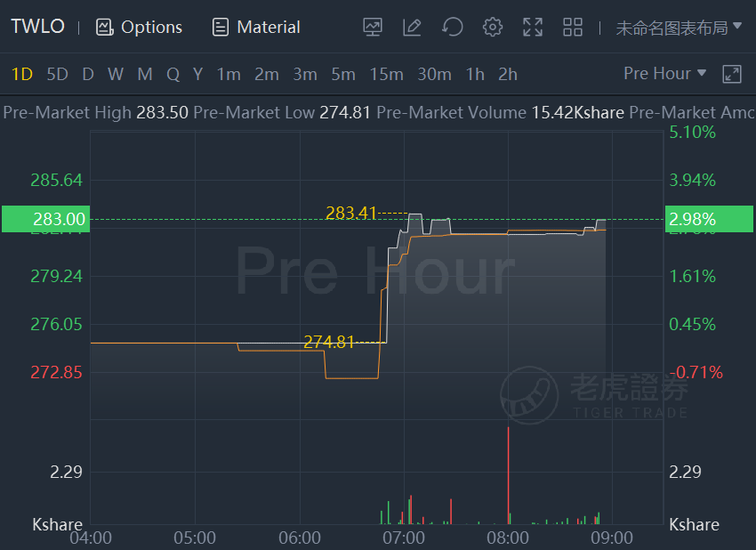The image size is (756, 550).
Task: Click the TWLO ticker symbol
Action: tap(37, 27)
